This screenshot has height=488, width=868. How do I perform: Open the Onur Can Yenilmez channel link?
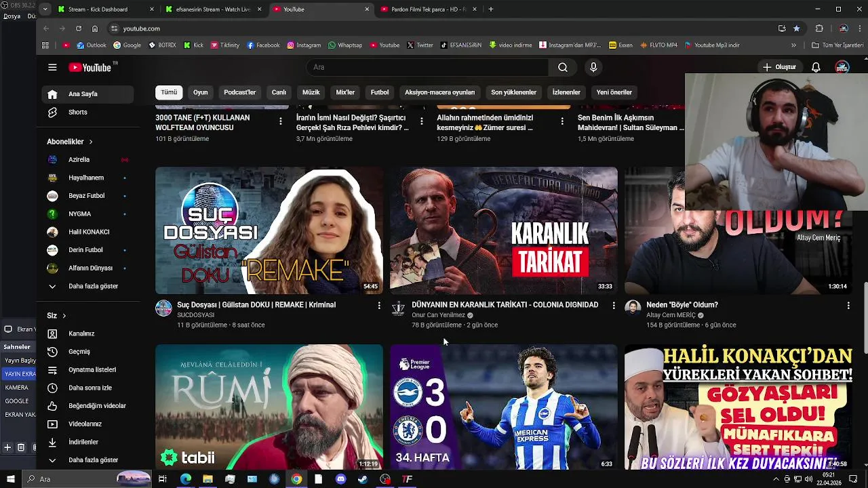click(x=438, y=315)
